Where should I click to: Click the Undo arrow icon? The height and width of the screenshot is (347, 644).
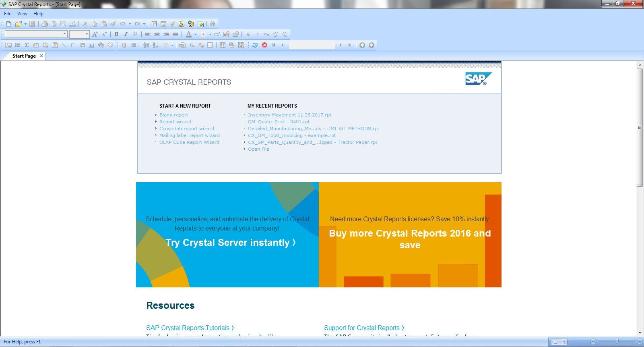(x=123, y=24)
